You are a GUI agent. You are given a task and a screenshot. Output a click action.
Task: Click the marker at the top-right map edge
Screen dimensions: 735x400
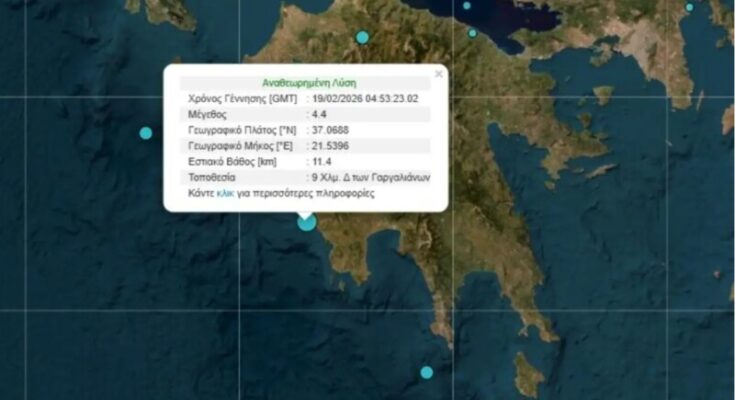(x=689, y=8)
